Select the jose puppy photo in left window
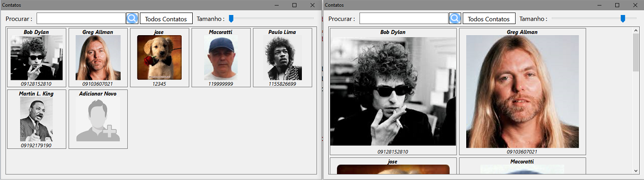This screenshot has width=644, height=180. click(160, 58)
